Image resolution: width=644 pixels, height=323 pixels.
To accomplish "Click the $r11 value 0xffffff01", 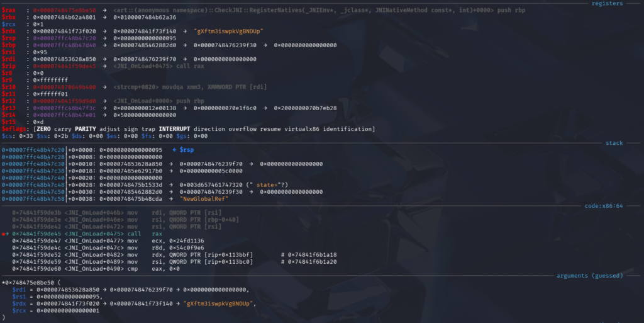I will coord(50,94).
